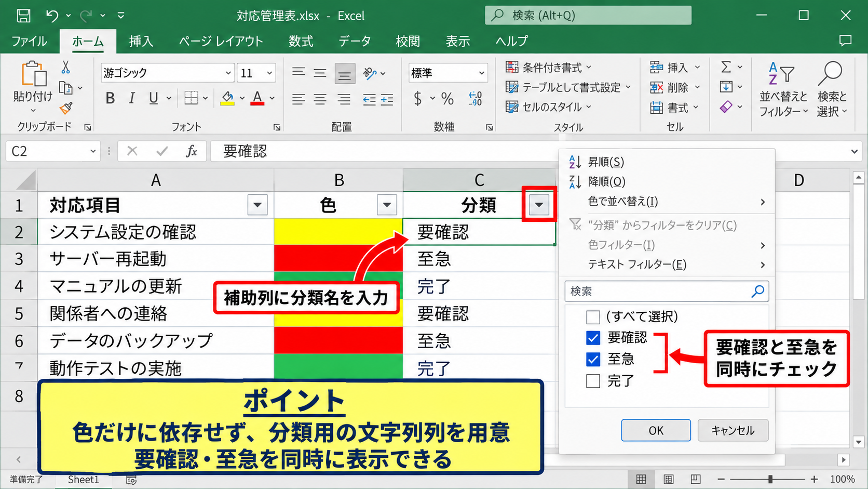Click the Cut scissors icon
The image size is (868, 489).
point(65,68)
